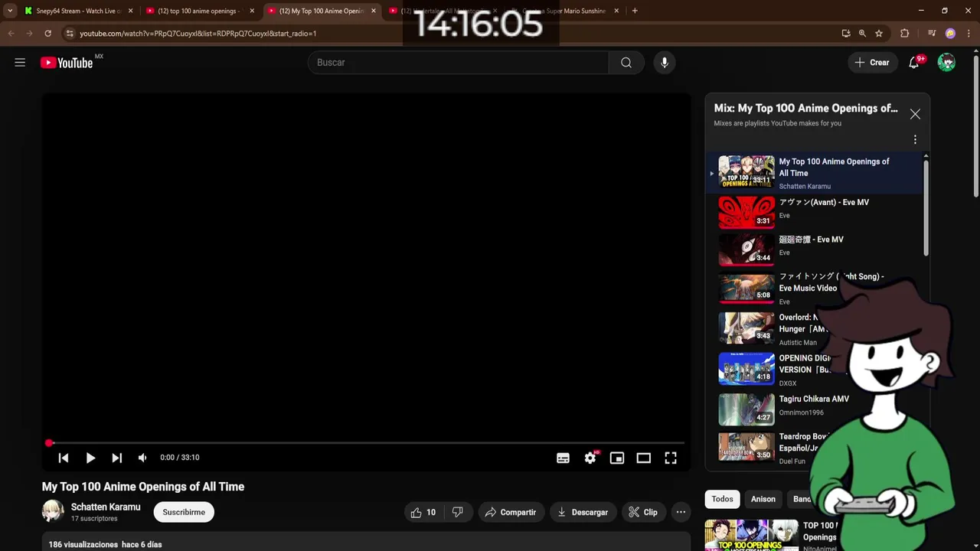Click the Crear button

pos(872,63)
